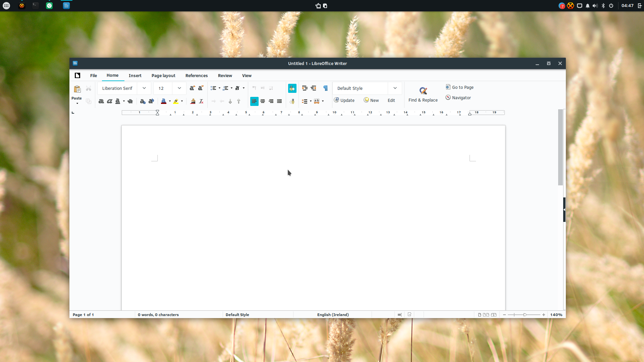The height and width of the screenshot is (362, 644).
Task: Toggle Underline formatting
Action: point(118,101)
